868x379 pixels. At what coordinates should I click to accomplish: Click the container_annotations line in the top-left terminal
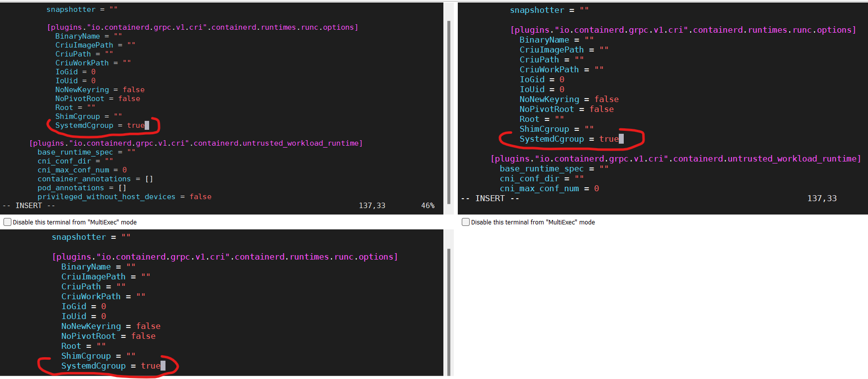(x=95, y=179)
